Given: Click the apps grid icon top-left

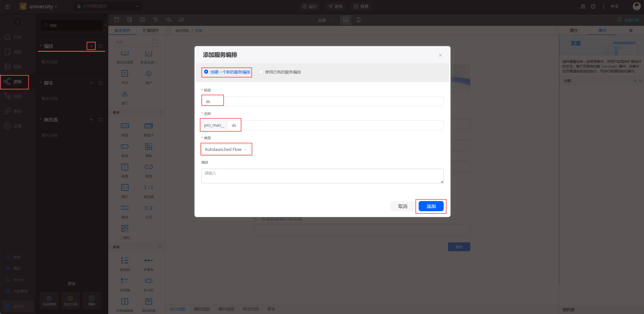Looking at the screenshot, I should point(8,7).
